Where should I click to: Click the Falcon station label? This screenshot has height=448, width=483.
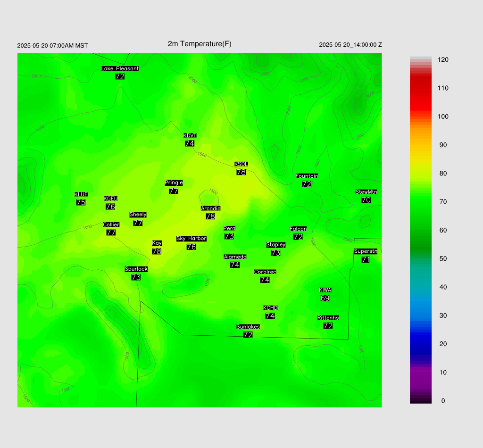point(298,229)
